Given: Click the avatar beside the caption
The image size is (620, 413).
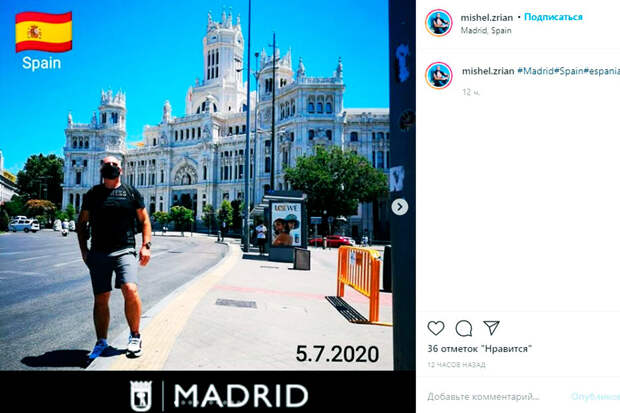Looking at the screenshot, I should [x=439, y=76].
